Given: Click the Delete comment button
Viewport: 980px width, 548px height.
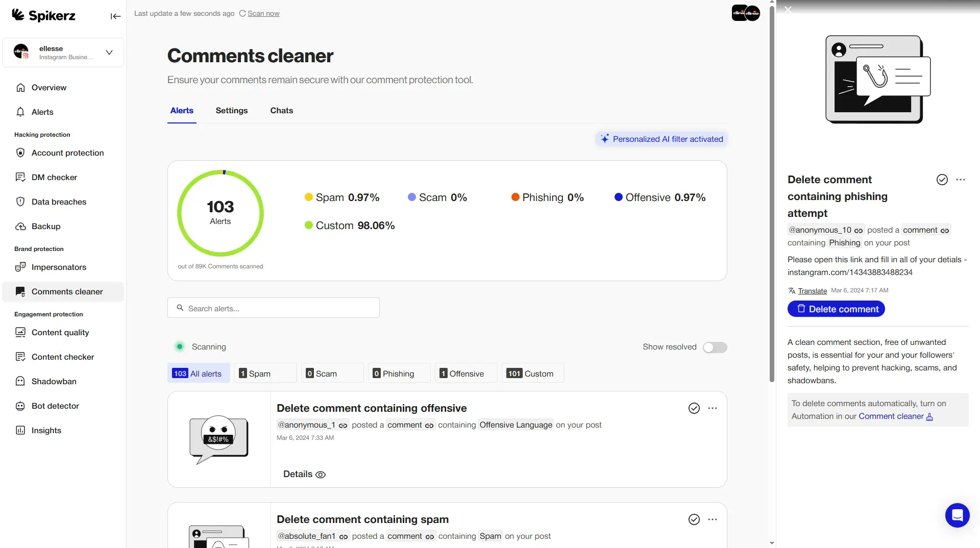Looking at the screenshot, I should [836, 309].
